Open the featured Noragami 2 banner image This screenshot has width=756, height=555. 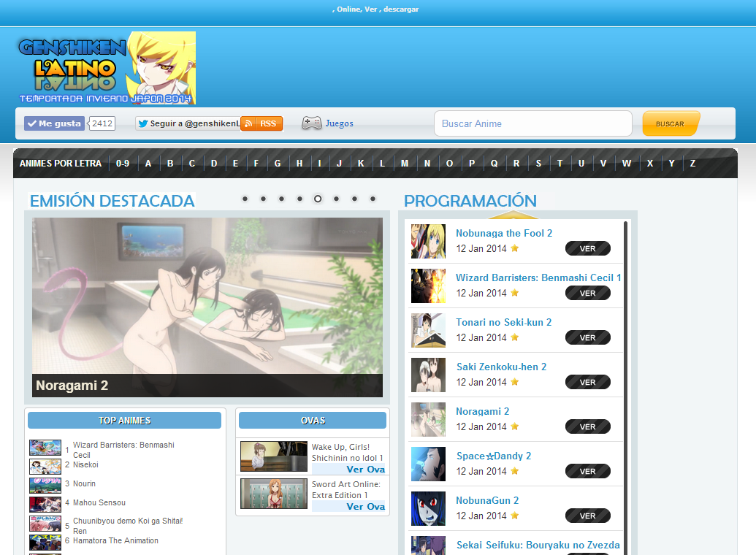tap(207, 307)
